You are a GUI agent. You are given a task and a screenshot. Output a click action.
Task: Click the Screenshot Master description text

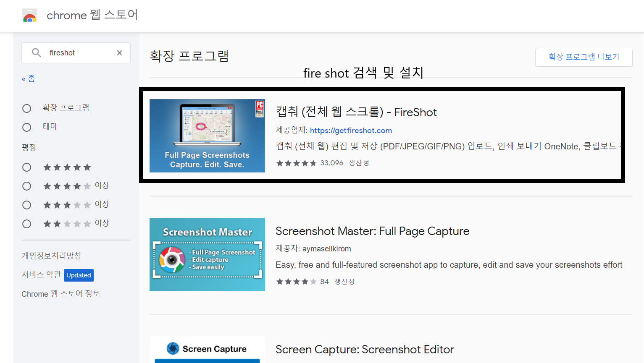449,265
